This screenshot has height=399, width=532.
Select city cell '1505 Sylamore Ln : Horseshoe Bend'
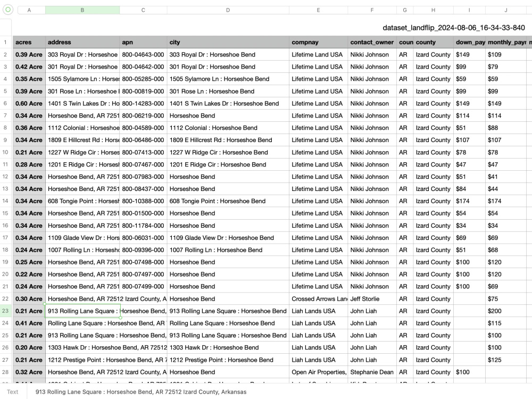[x=228, y=79]
